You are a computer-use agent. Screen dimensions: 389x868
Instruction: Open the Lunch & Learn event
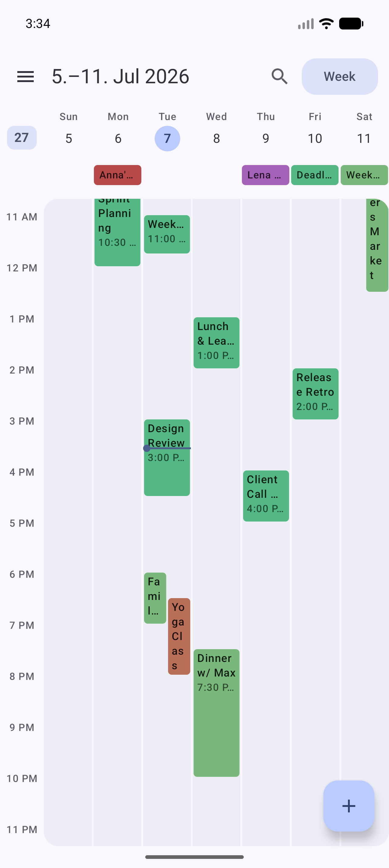[217, 343]
